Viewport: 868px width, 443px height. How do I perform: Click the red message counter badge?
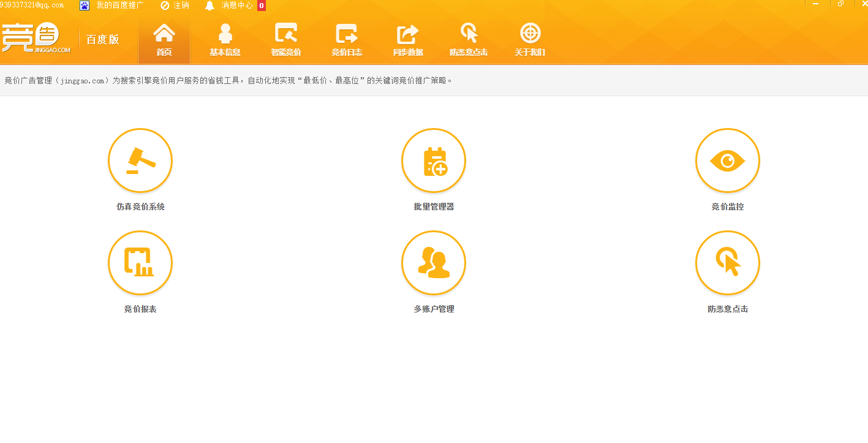tap(260, 6)
